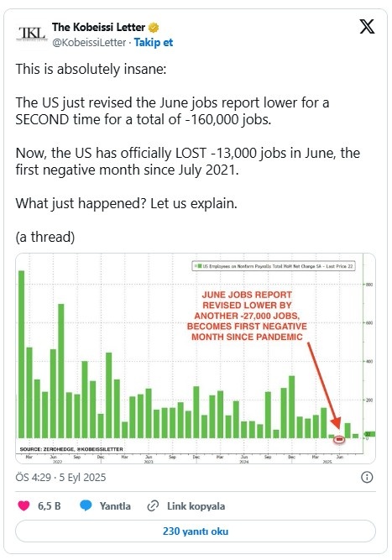
Task: Click the chart legend label box
Action: pyautogui.click(x=274, y=266)
